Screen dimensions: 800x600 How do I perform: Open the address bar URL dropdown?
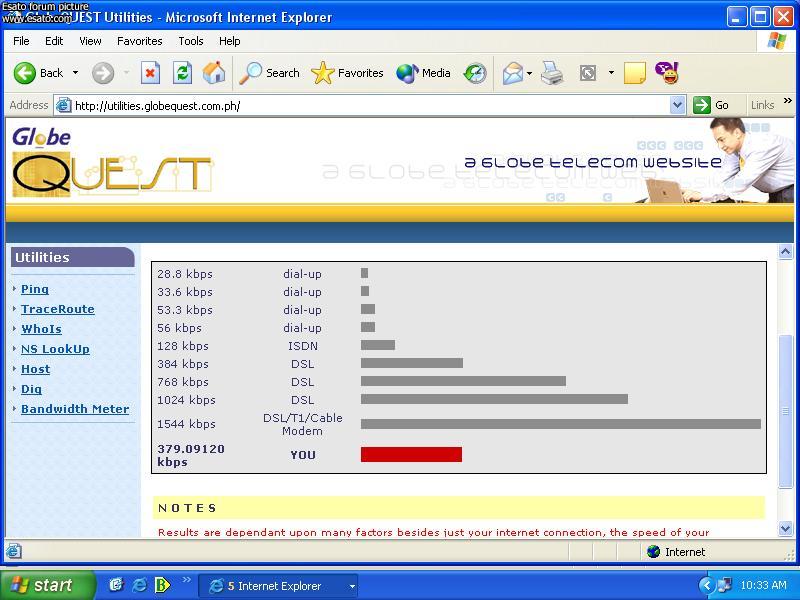tap(677, 106)
